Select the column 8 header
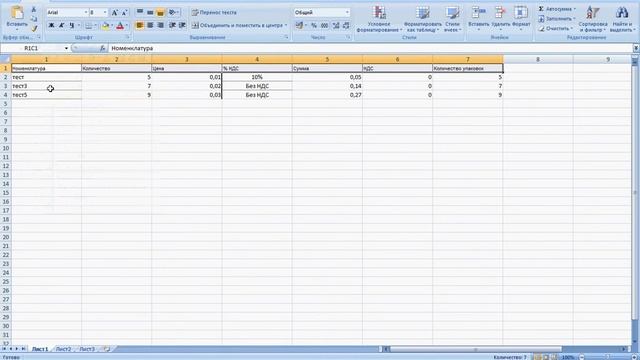The image size is (640, 360). click(x=538, y=60)
